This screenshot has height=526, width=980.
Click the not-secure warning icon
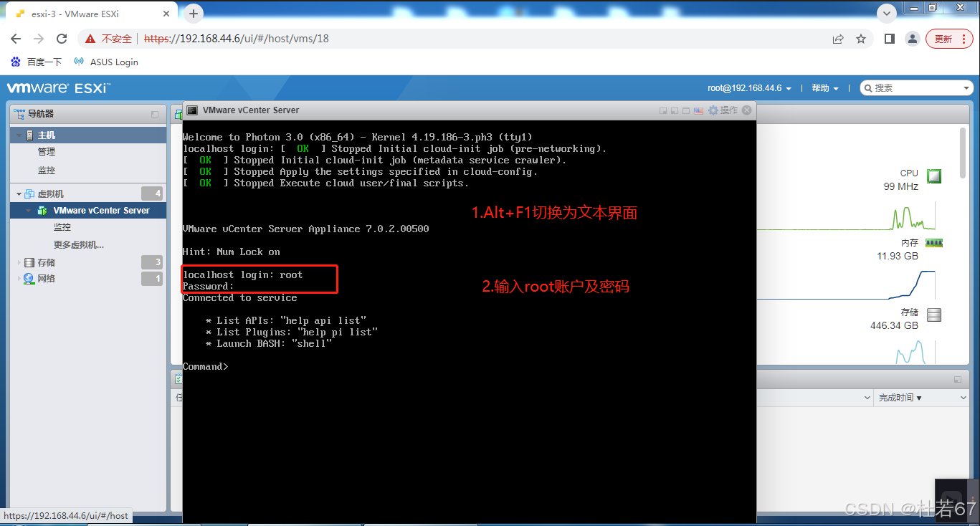(90, 39)
